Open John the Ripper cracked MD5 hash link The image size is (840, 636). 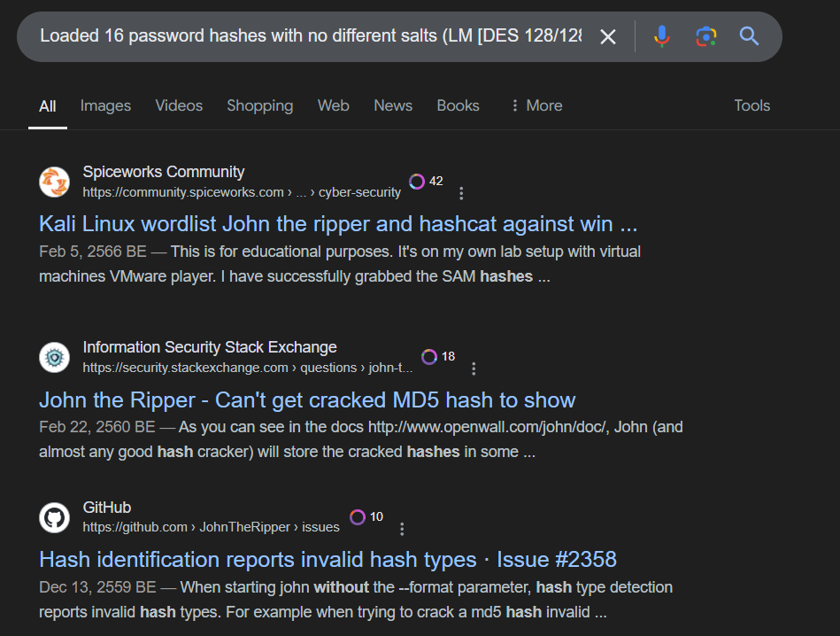tap(307, 400)
